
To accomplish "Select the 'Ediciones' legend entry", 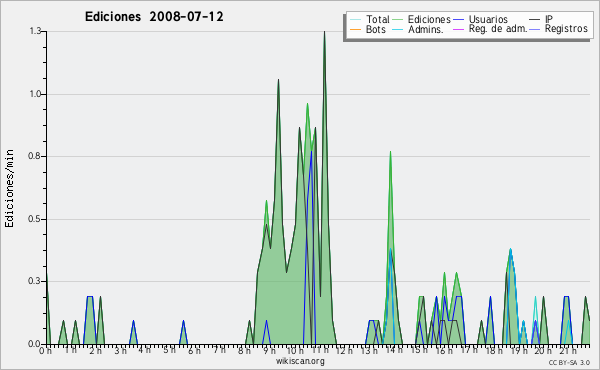I will click(x=429, y=19).
